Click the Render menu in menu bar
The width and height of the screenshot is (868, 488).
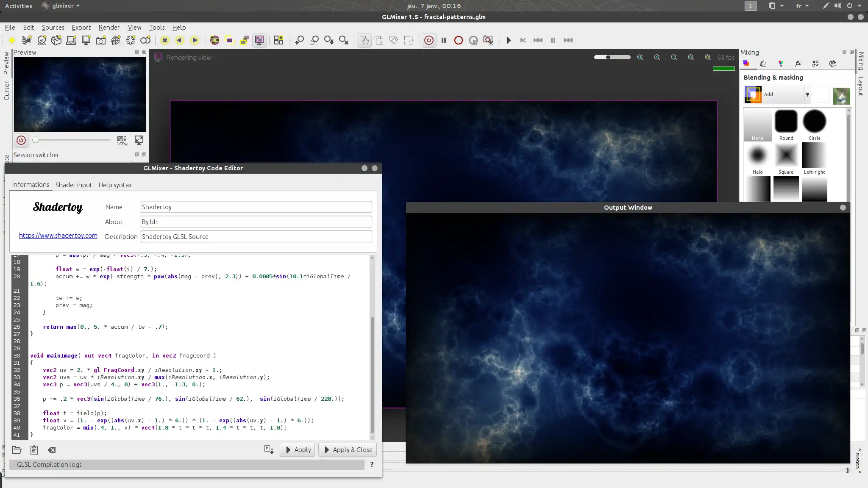click(108, 28)
